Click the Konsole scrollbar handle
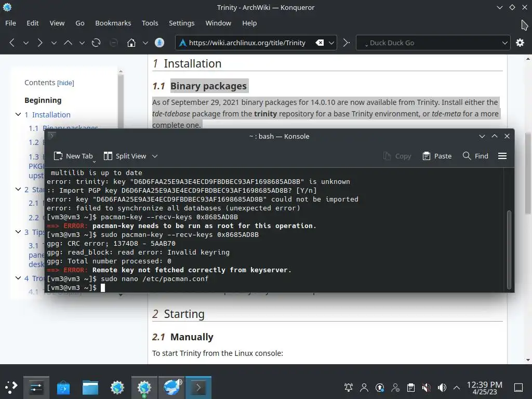532x399 pixels. pyautogui.click(x=509, y=249)
